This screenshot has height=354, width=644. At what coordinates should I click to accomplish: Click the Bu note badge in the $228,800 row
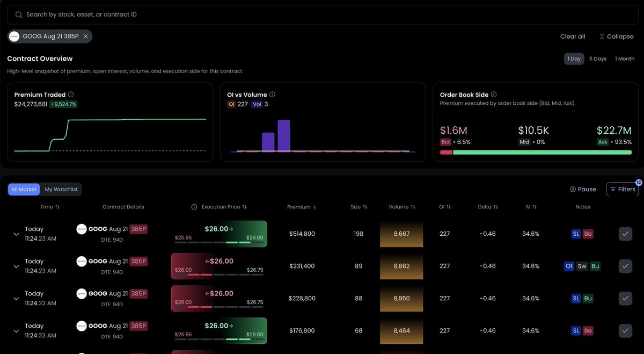(588, 298)
